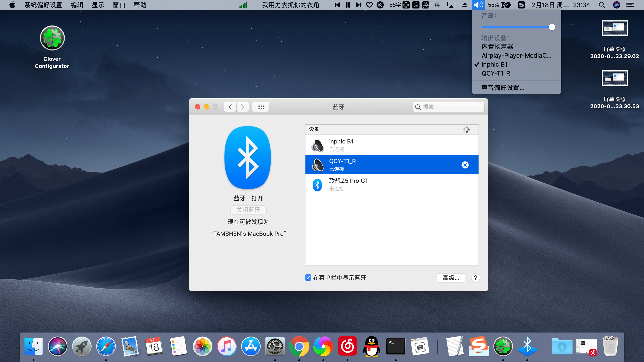The width and height of the screenshot is (644, 362).
Task: Skip to next track in menu bar
Action: pyautogui.click(x=358, y=5)
